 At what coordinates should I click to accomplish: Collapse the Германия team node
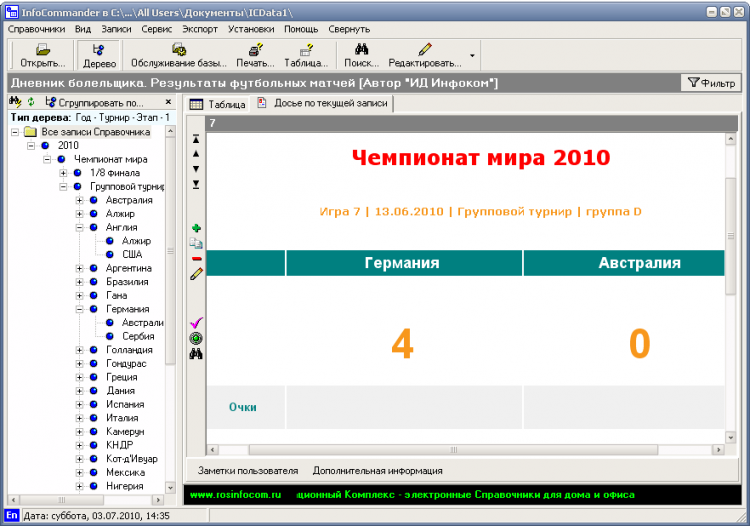click(x=79, y=309)
